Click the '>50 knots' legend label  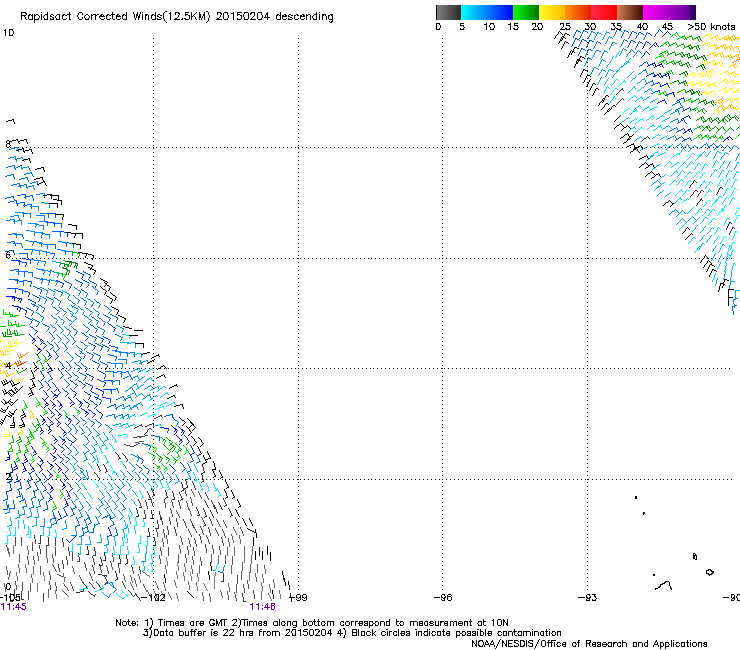click(x=711, y=27)
